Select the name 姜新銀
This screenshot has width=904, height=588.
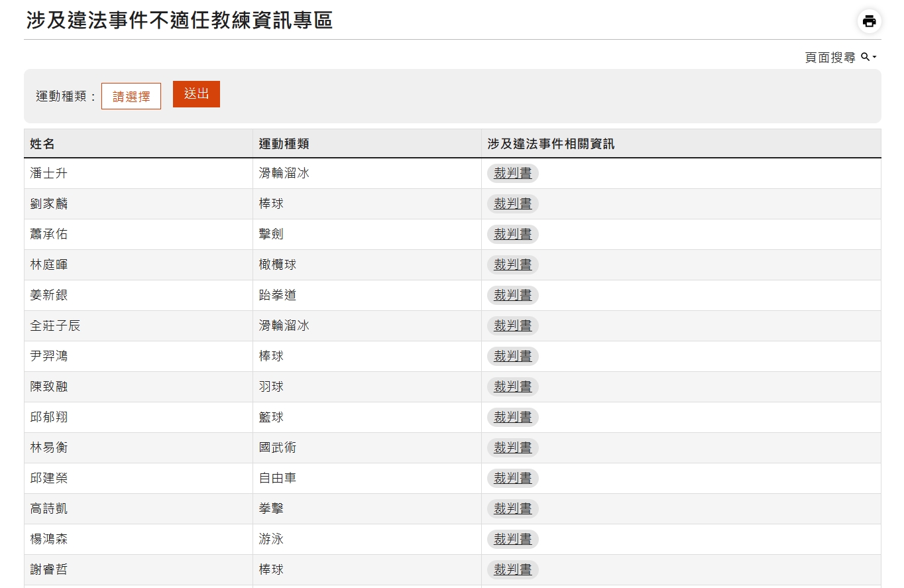click(x=49, y=296)
